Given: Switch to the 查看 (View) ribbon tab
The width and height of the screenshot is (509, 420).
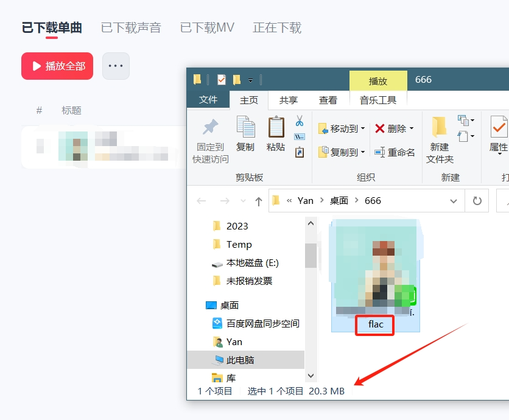Looking at the screenshot, I should coord(328,100).
